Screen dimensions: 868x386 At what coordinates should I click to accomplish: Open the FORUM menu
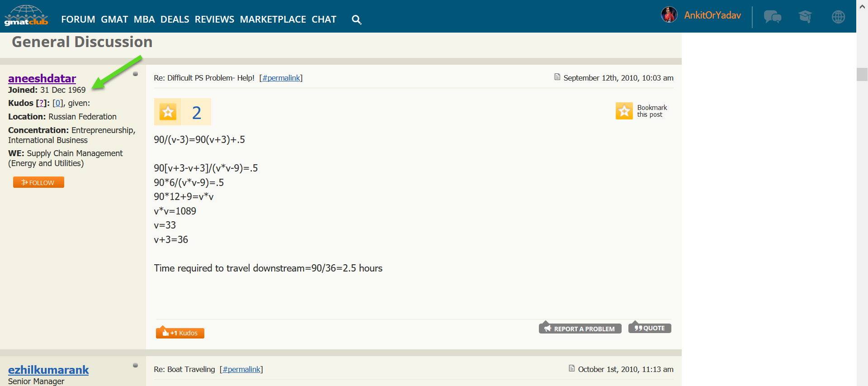click(x=78, y=19)
